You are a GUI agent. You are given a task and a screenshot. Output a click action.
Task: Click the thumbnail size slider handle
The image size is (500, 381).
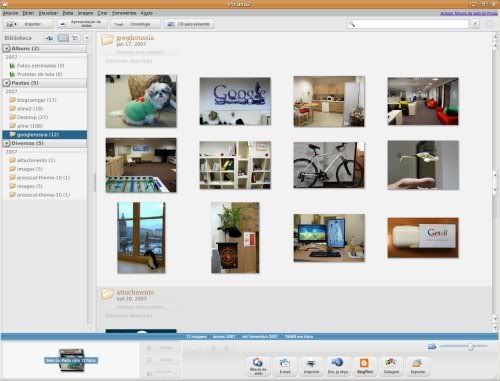[470, 347]
